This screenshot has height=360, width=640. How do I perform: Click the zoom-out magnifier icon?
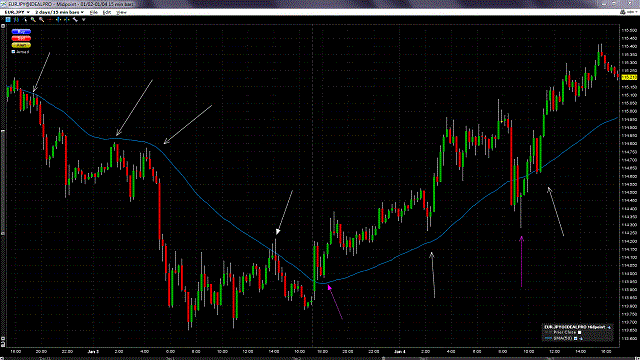pyautogui.click(x=42, y=20)
